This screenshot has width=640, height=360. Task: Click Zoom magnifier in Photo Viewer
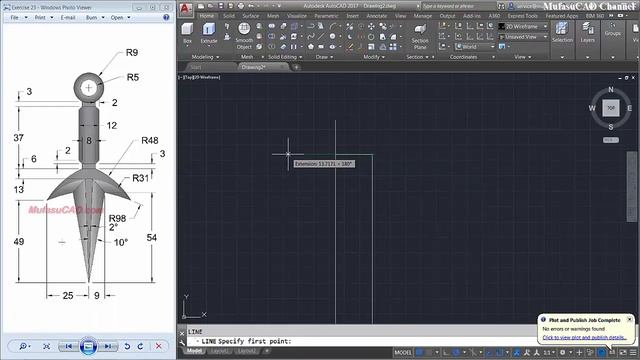pyautogui.click(x=23, y=346)
